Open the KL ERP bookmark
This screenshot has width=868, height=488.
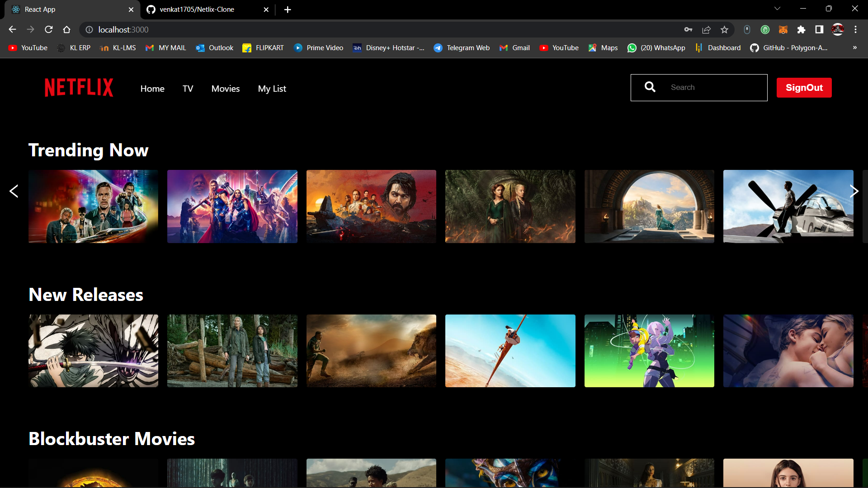pos(74,47)
